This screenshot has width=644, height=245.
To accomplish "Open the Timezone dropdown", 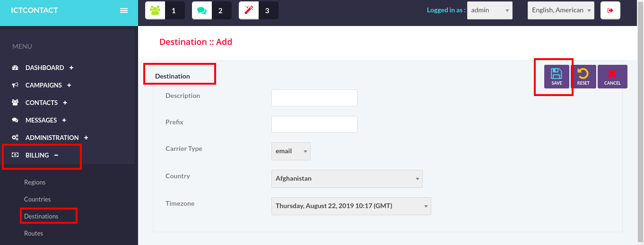I will [351, 206].
